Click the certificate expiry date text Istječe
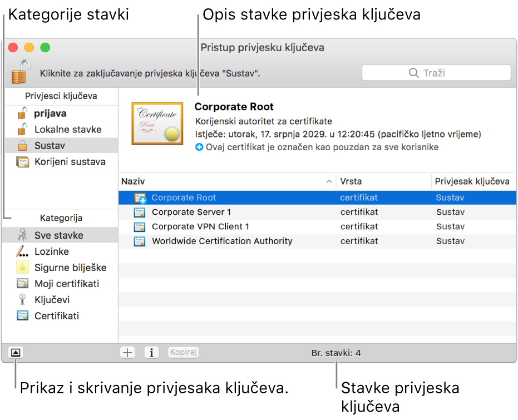Image resolution: width=518 pixels, height=420 pixels. coord(338,134)
